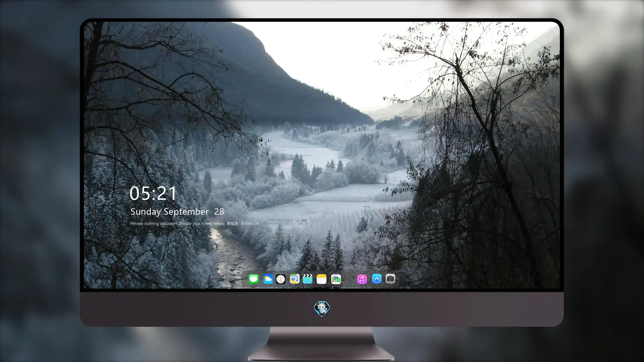The height and width of the screenshot is (362, 644).
Task: Open the Videos clapperboard app in the dock
Action: [308, 279]
